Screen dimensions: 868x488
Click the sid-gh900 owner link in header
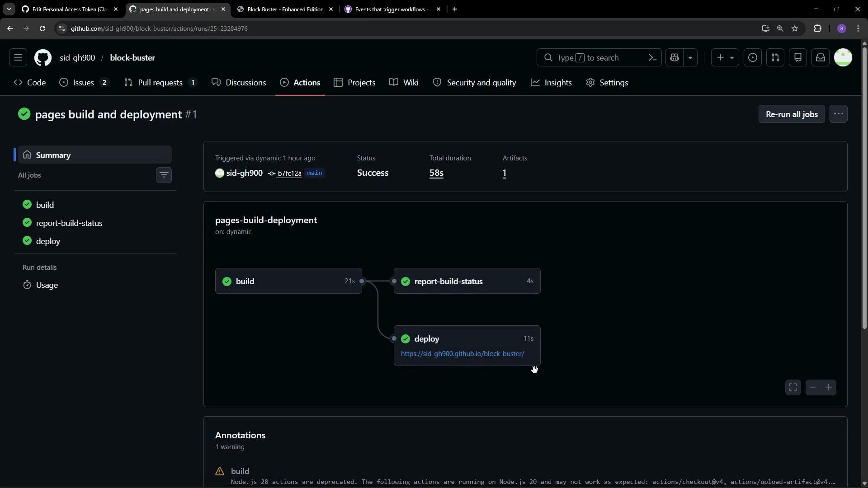[x=77, y=58]
